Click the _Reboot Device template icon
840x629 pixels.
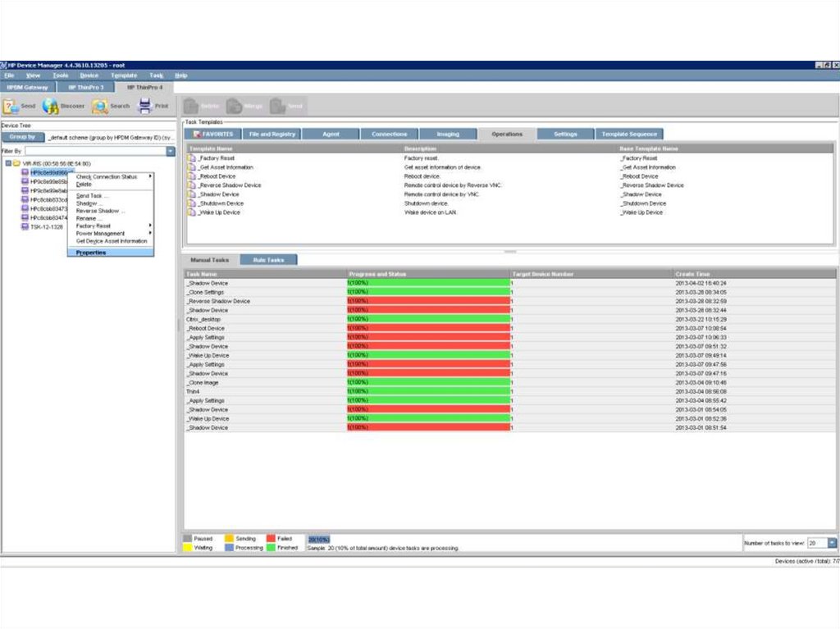[x=192, y=176]
